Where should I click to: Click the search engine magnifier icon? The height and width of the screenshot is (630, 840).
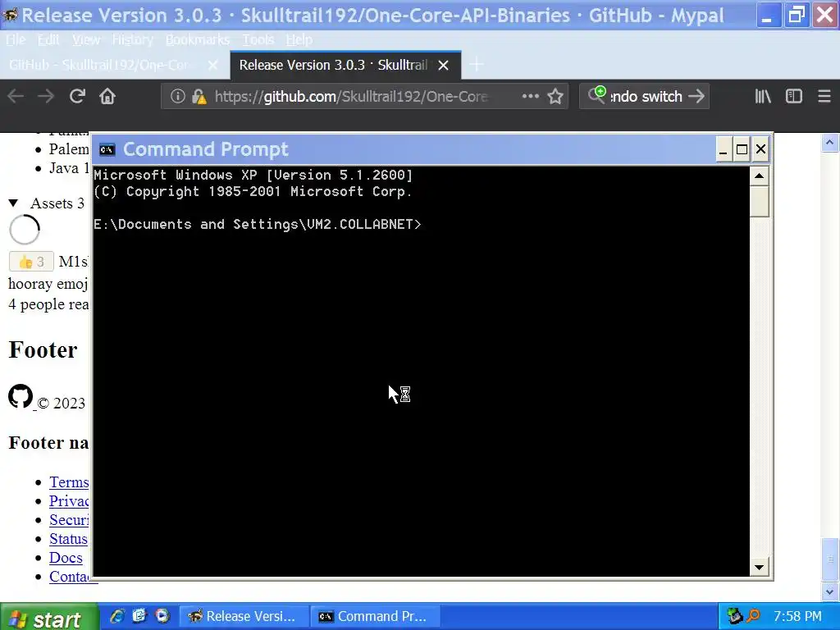[597, 95]
